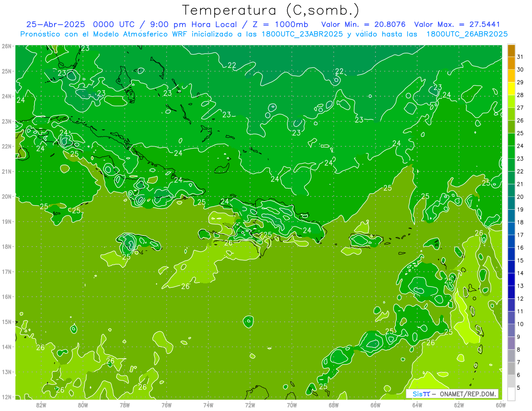Click the 64W longitude axis label
This screenshot has width=532, height=411.
pyautogui.click(x=417, y=405)
